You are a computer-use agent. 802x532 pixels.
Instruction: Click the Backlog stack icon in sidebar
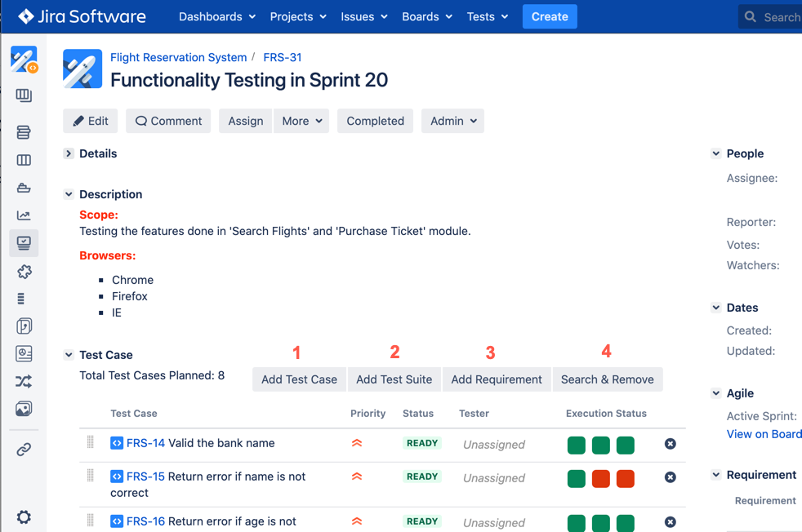(24, 132)
